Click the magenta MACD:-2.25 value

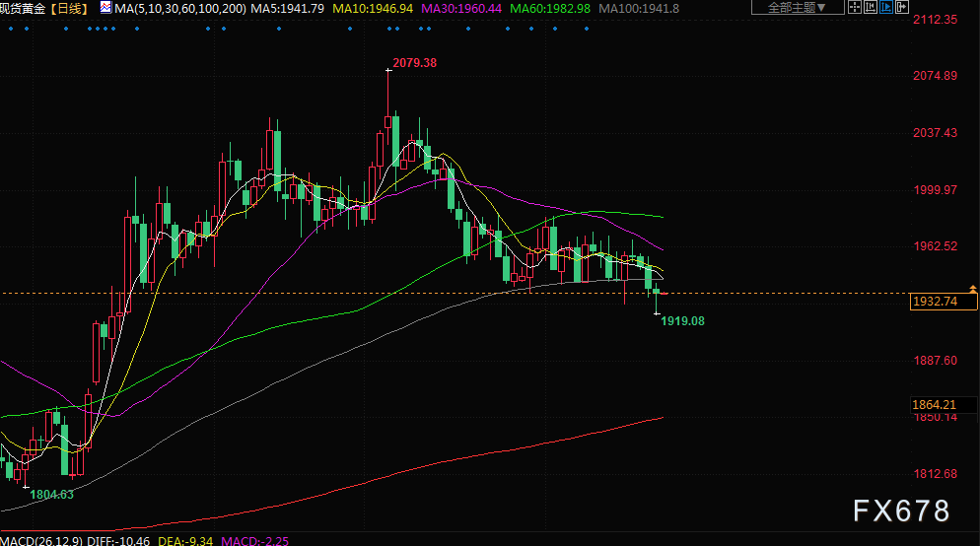coord(255,540)
